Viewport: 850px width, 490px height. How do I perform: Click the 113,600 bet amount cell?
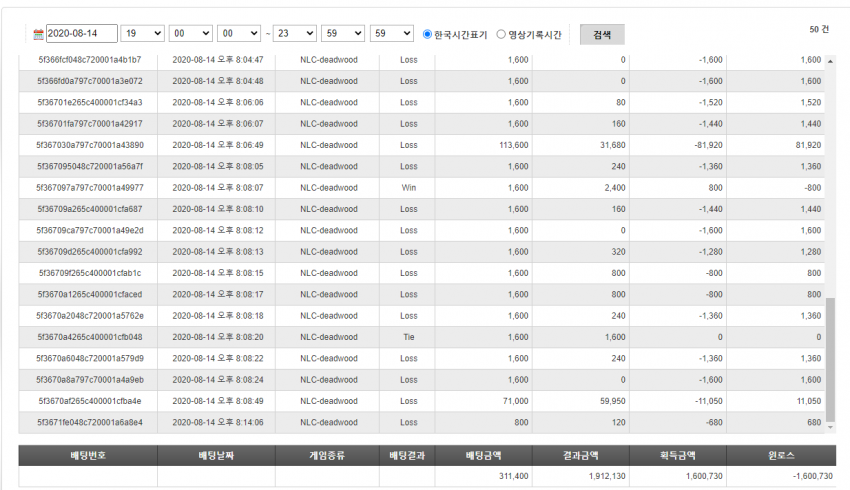tap(514, 145)
